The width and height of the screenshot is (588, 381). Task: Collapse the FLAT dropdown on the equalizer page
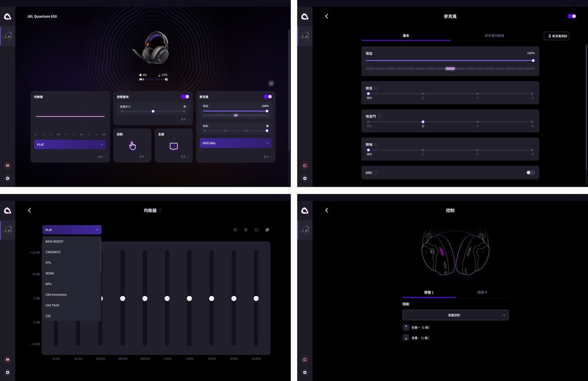click(x=72, y=230)
